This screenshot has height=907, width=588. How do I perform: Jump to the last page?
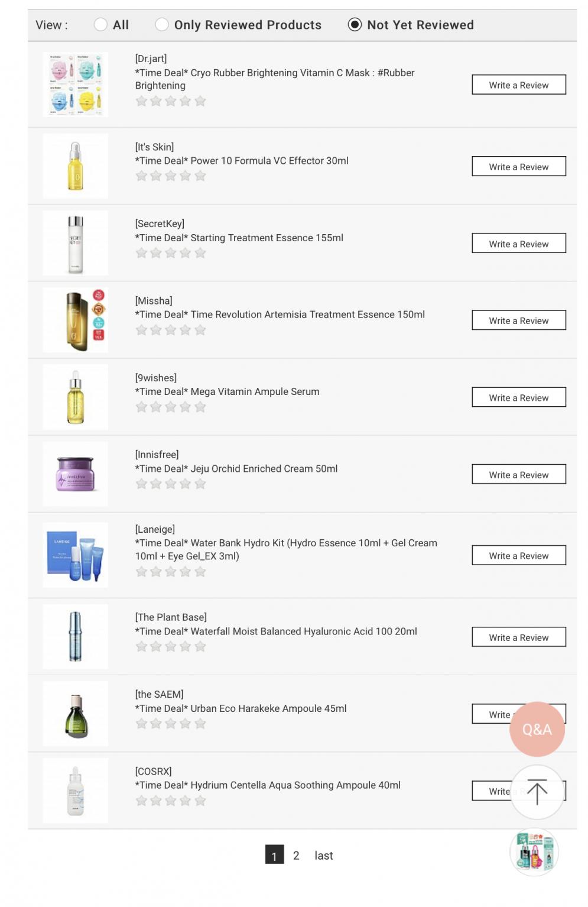point(323,855)
